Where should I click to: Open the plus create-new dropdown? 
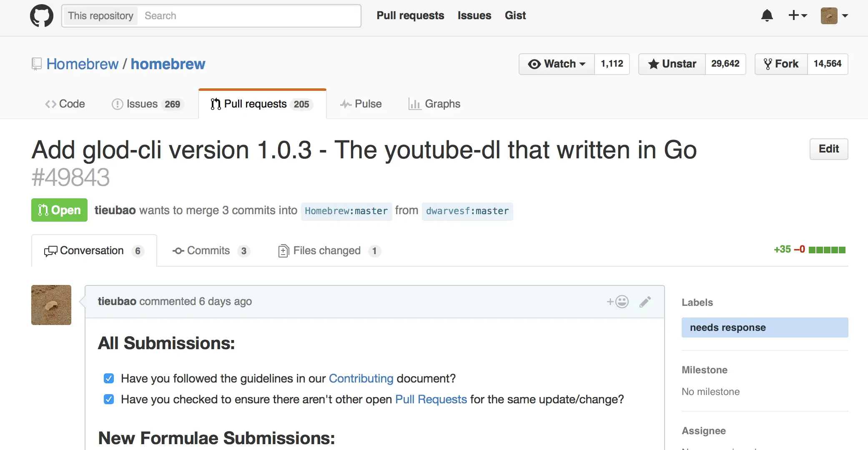pos(798,16)
